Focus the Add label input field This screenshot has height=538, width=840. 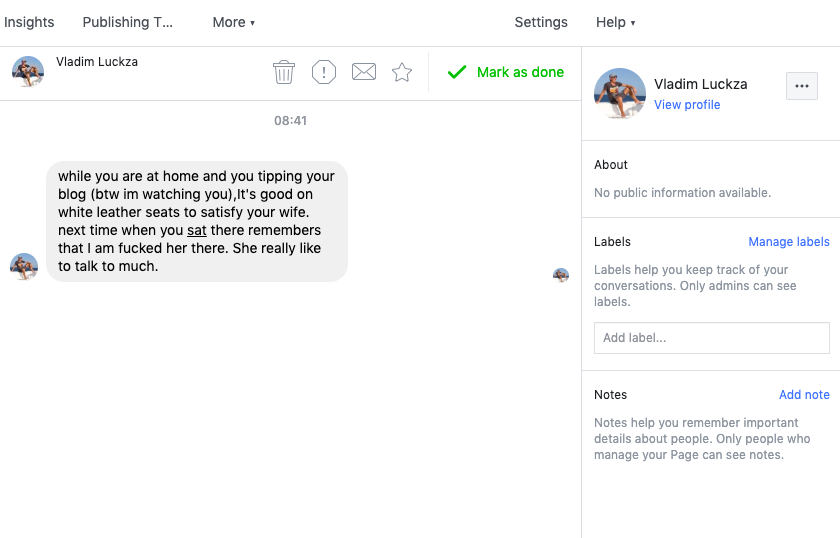[x=711, y=338]
